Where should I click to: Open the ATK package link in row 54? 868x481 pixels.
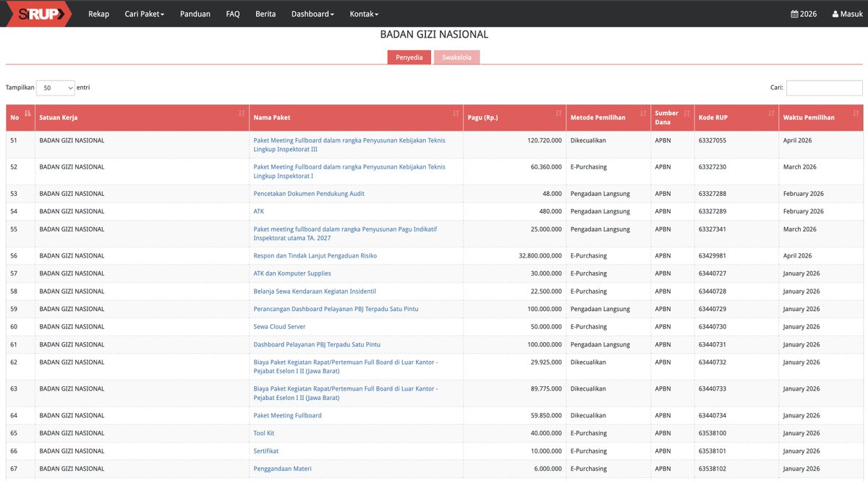pos(259,211)
